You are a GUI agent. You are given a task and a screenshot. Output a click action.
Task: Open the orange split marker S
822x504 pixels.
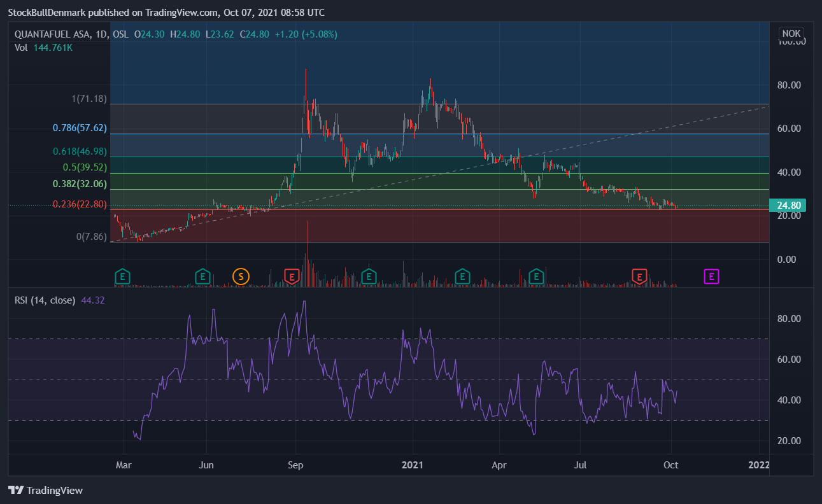[241, 276]
